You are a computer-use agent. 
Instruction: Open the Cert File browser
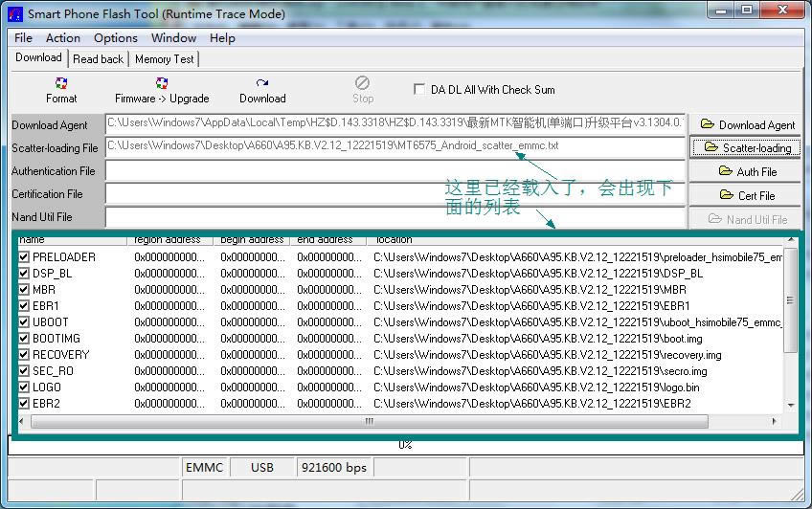click(747, 195)
